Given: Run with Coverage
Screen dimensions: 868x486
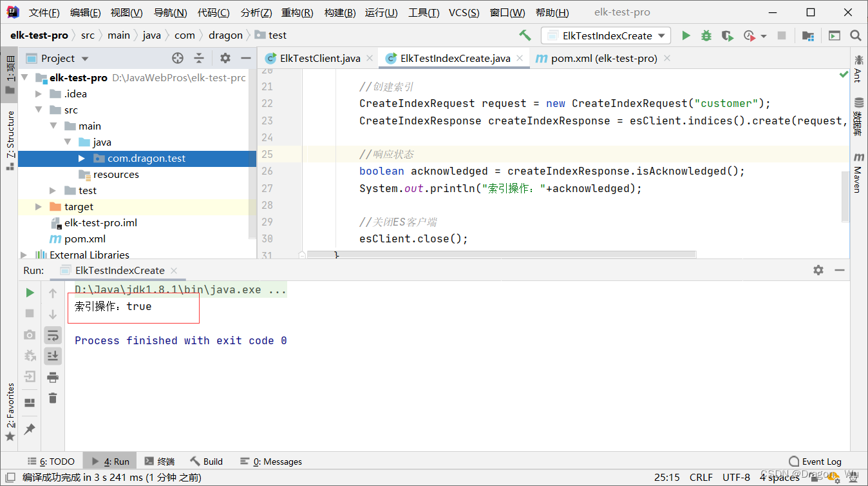Looking at the screenshot, I should (x=726, y=35).
